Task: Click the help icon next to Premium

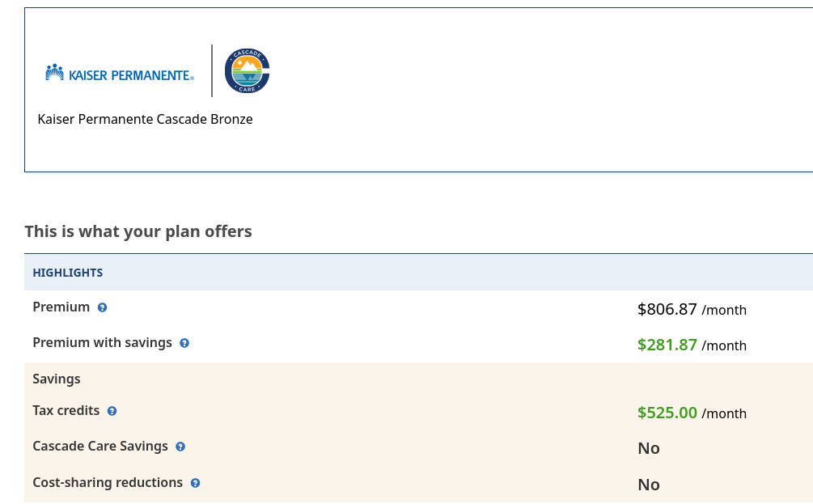Action: (103, 307)
